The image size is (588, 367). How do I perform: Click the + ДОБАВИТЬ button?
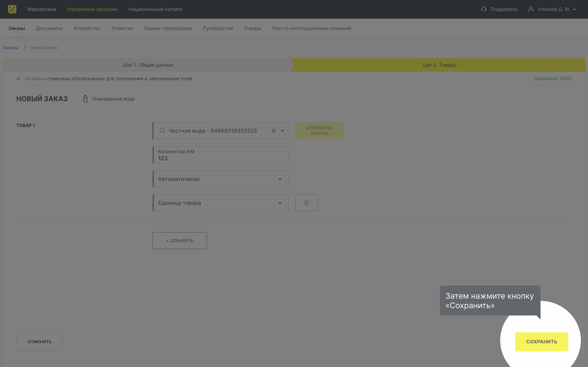180,240
